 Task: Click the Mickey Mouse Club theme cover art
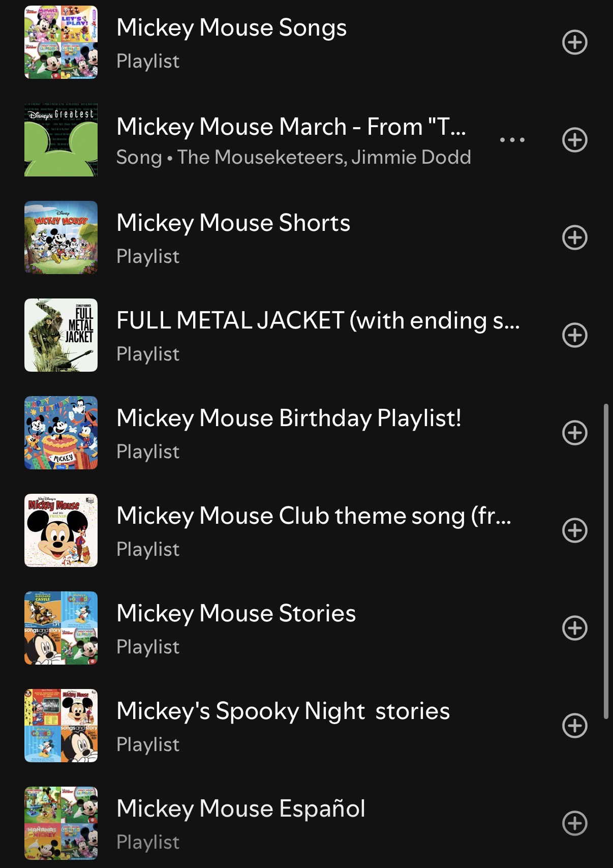pos(61,530)
